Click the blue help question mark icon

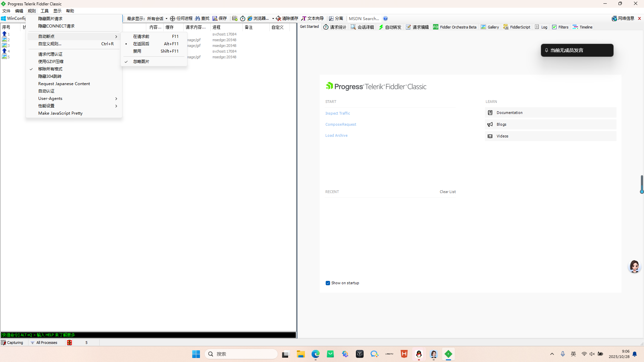click(x=385, y=18)
